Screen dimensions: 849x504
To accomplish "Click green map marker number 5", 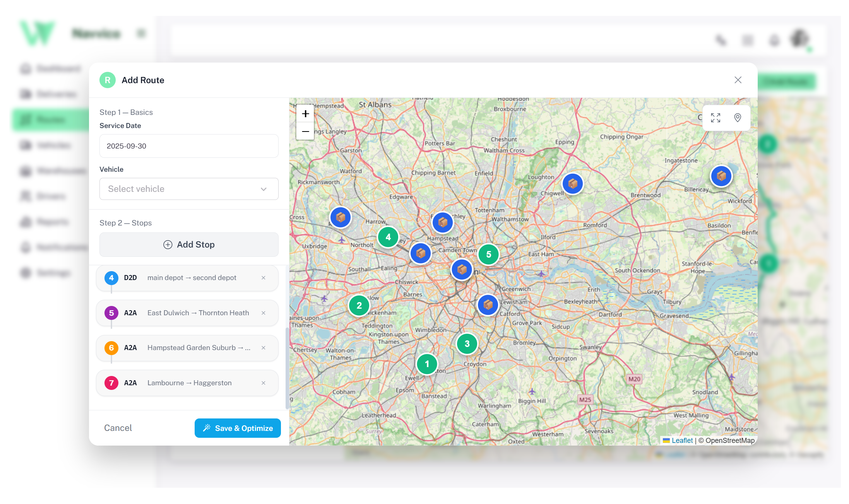I will click(488, 255).
